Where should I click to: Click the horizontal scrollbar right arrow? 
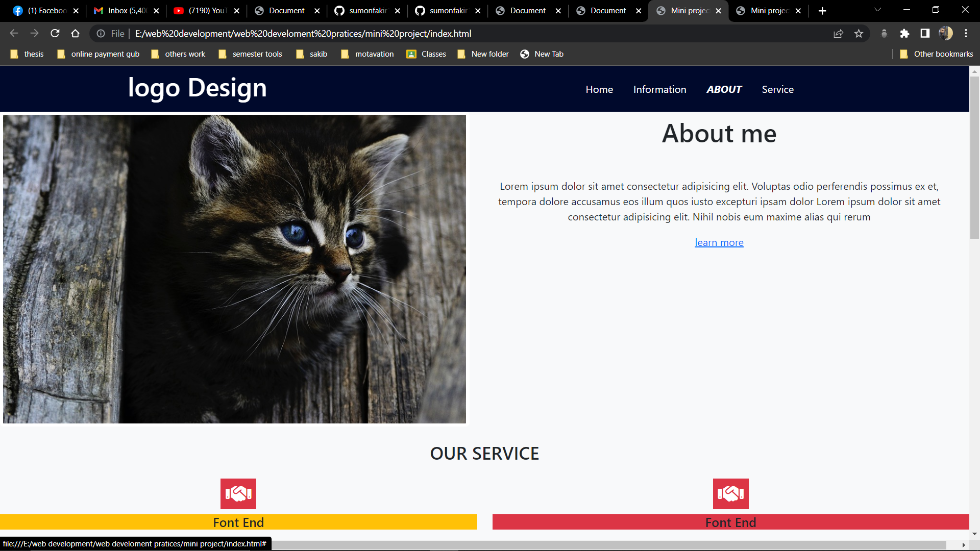pos(963,545)
